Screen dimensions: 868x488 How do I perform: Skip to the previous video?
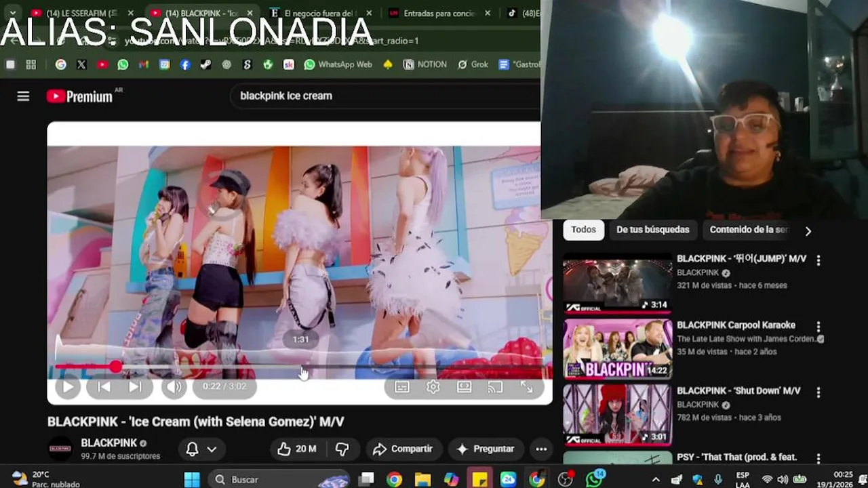(103, 386)
